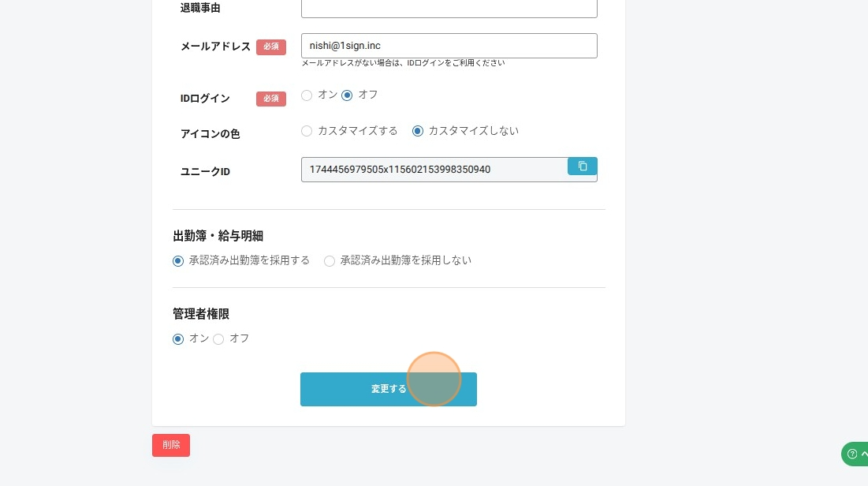Image resolution: width=868 pixels, height=486 pixels.
Task: Click the アイコンの色 label
Action: point(210,134)
